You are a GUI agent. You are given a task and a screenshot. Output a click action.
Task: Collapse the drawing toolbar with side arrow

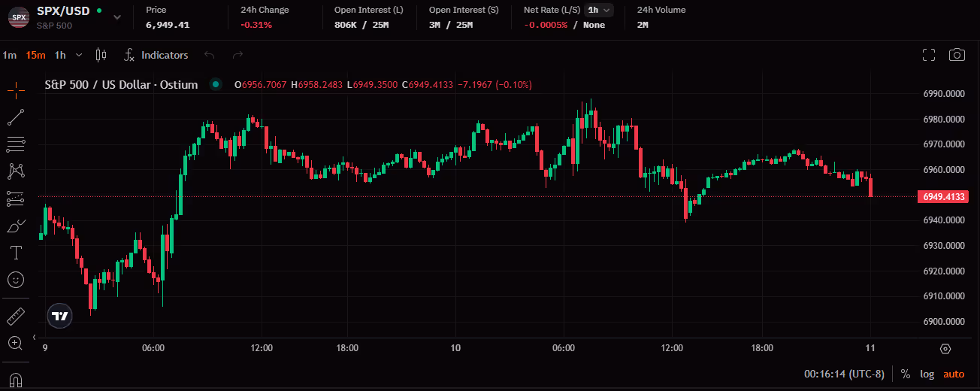click(34, 337)
